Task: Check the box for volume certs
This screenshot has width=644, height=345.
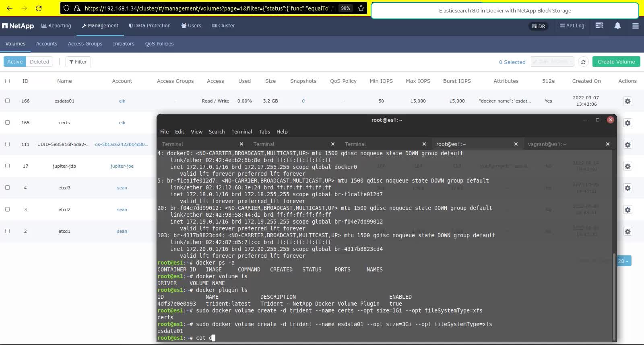Action: click(x=7, y=122)
